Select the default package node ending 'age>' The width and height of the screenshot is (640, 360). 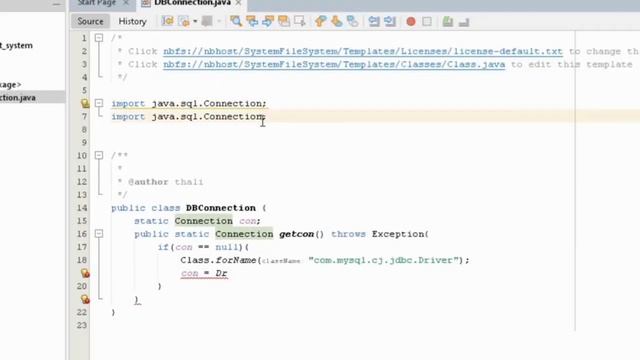point(11,84)
